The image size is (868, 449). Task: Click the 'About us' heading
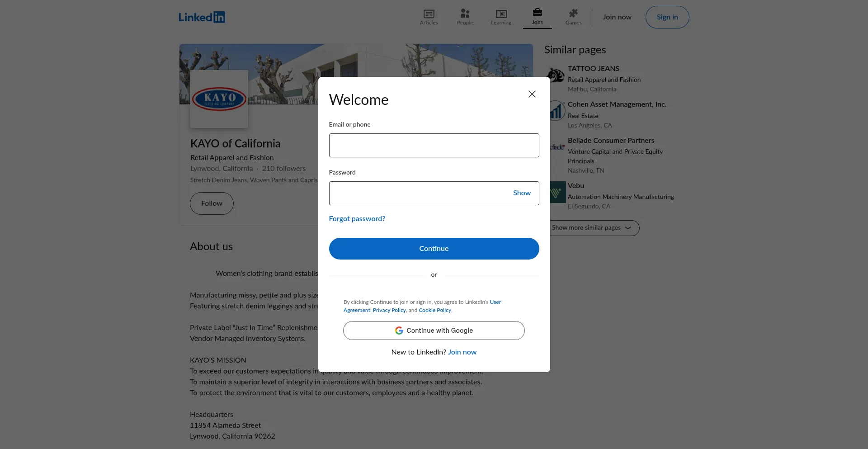click(211, 246)
